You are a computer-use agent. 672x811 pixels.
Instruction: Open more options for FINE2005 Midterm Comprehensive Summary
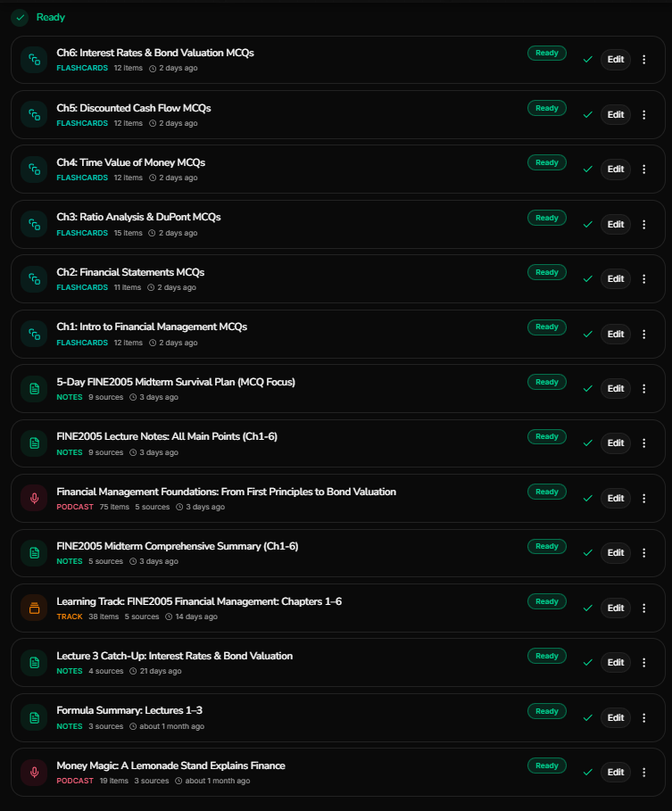[644, 553]
